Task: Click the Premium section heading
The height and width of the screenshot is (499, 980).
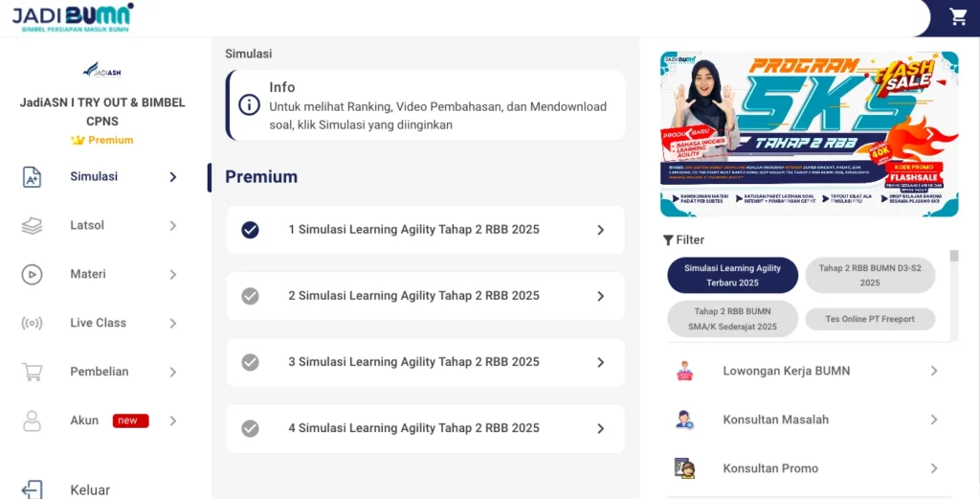Action: [261, 177]
